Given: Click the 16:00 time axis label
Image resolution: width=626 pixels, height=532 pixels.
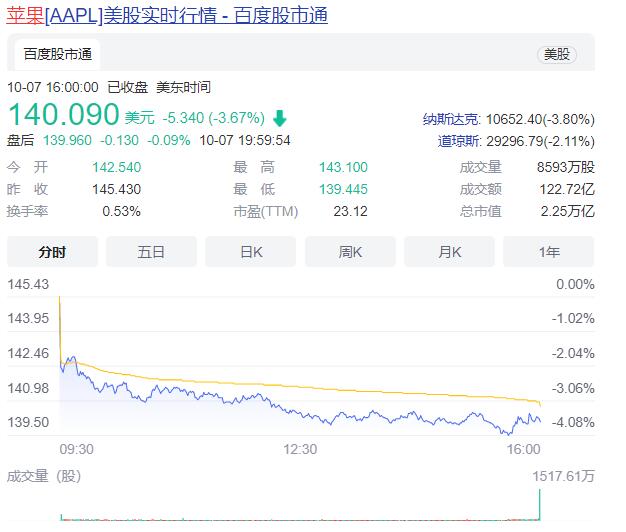Looking at the screenshot, I should click(523, 449).
